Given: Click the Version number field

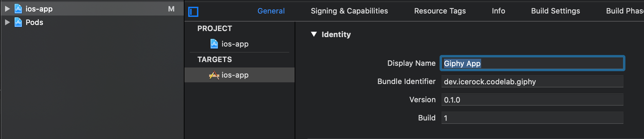Looking at the screenshot, I should [532, 100].
